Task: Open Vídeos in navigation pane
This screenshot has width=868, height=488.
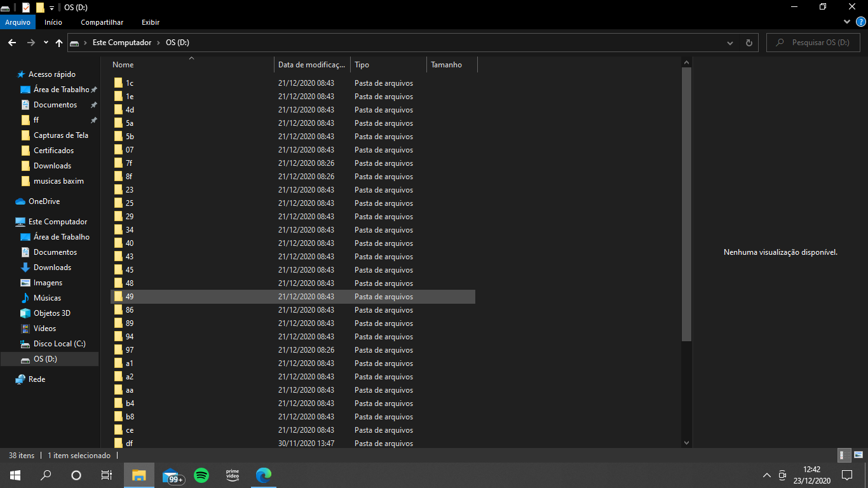Action: [44, 329]
